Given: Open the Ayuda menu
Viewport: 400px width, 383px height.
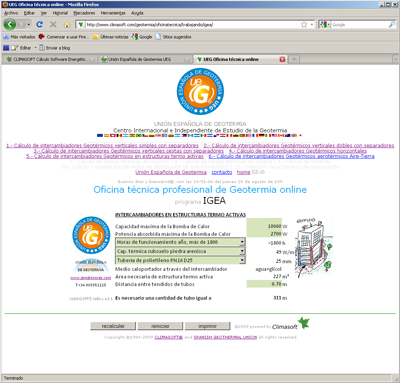Looking at the screenshot, I should click(x=137, y=13).
